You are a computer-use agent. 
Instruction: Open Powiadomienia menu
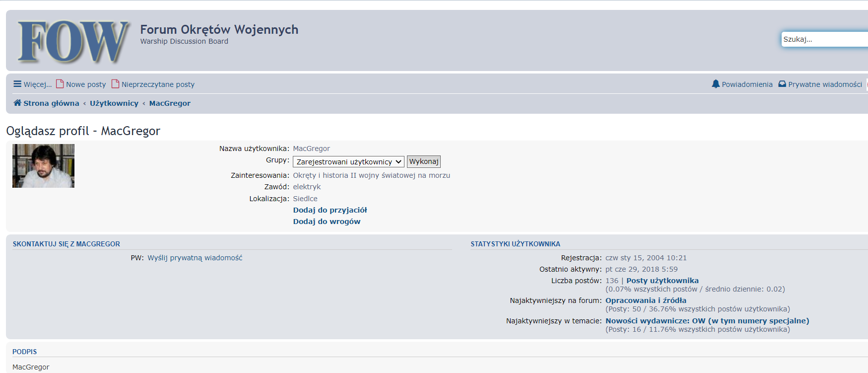click(747, 84)
